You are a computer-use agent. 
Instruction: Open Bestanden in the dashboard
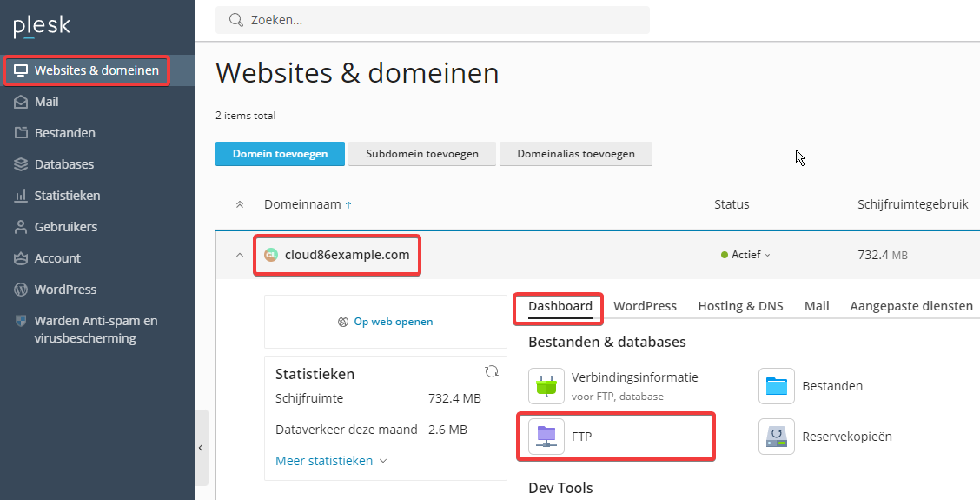832,386
